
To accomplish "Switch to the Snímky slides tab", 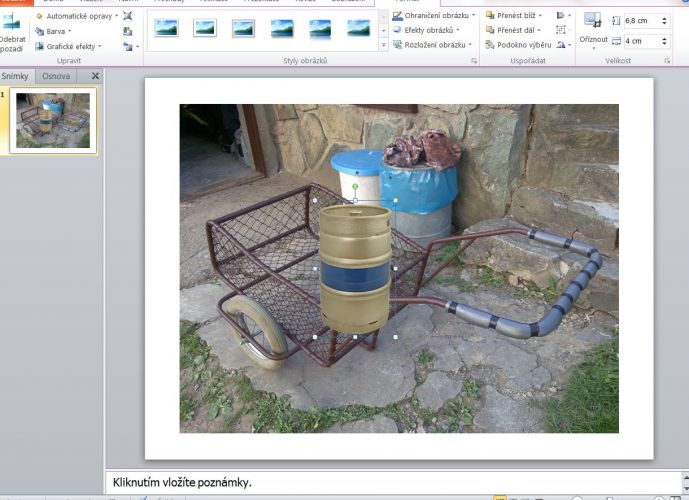I will click(15, 76).
